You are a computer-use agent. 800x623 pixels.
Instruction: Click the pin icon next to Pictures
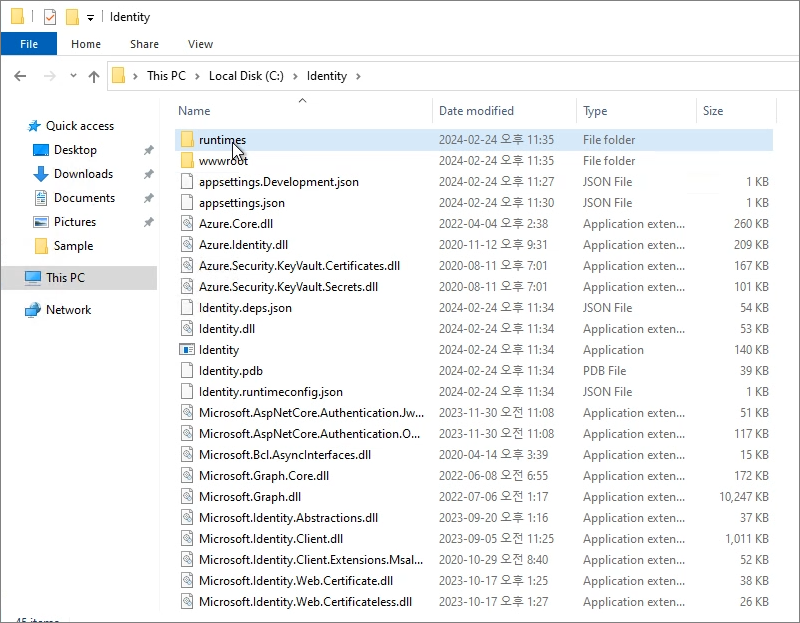coord(148,222)
